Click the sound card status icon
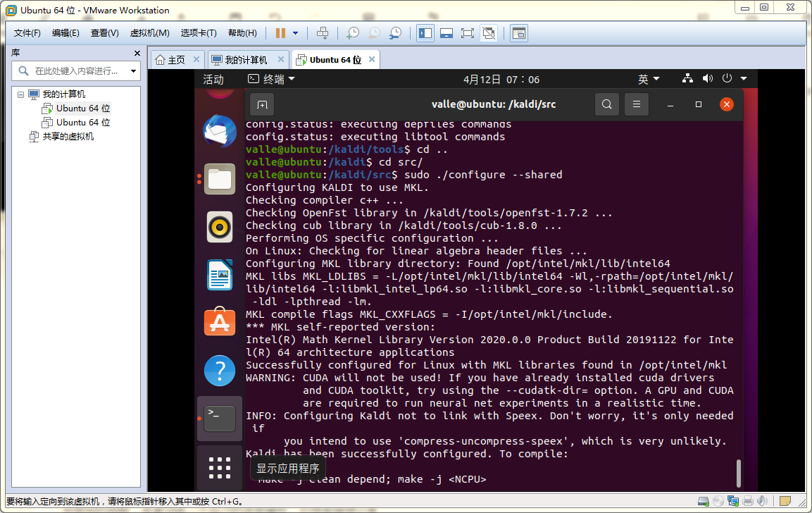Viewport: 812px width, 513px height. pyautogui.click(x=762, y=501)
